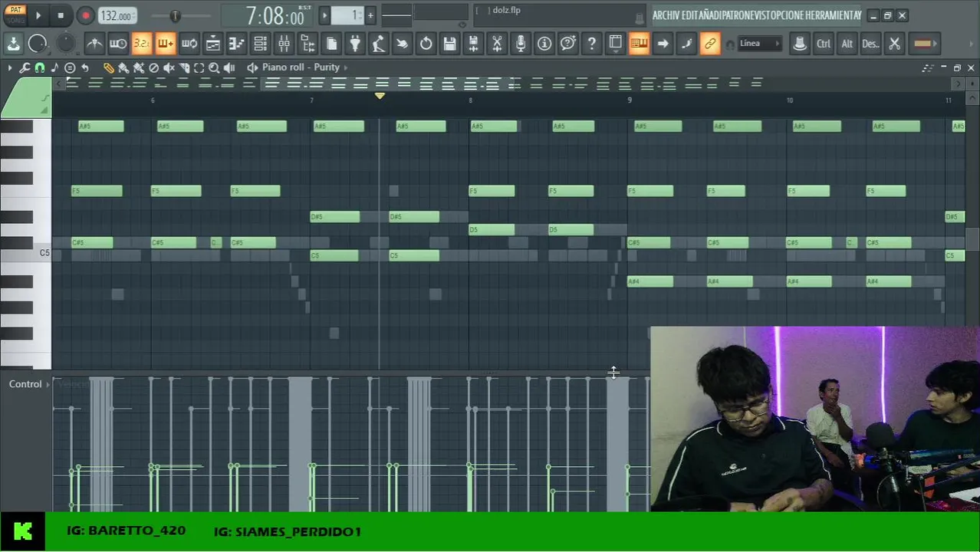Click the transport Stop button
Screen dimensions: 980x552
point(61,15)
